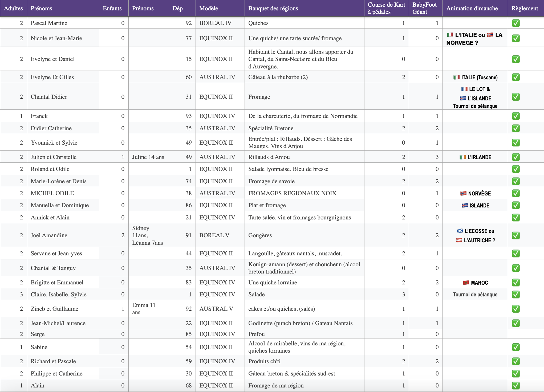Select the cell 'Pascal Martine'
The image size is (544, 392).
point(63,23)
